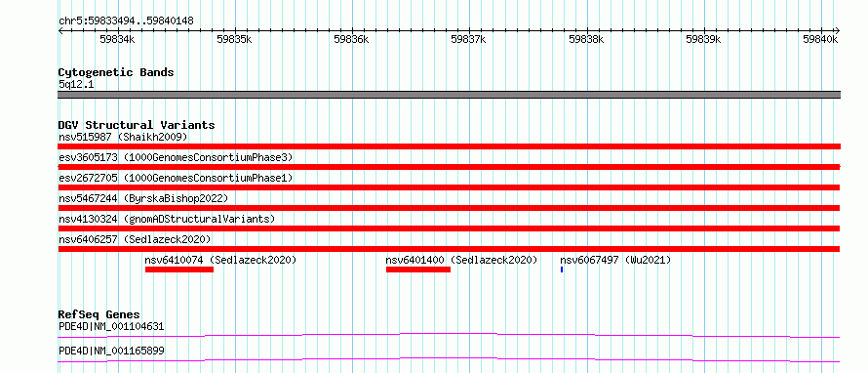The width and height of the screenshot is (868, 373).
Task: Open variant nsv6401400 (Sedlazeck2020) label
Action: tap(461, 260)
